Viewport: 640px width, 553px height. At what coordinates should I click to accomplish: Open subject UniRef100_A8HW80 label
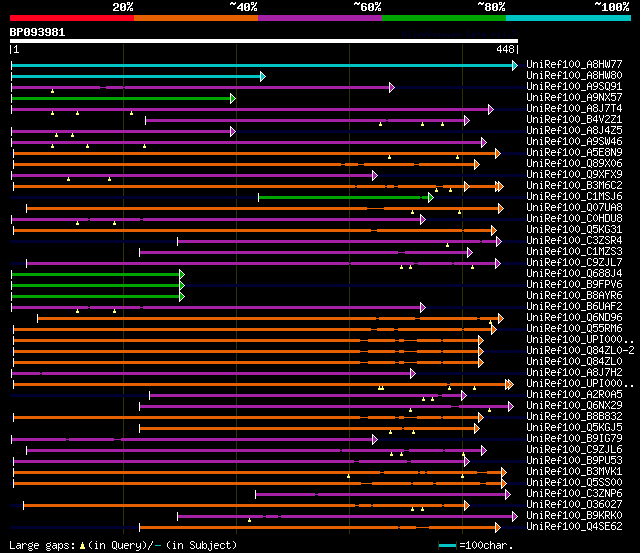point(574,76)
